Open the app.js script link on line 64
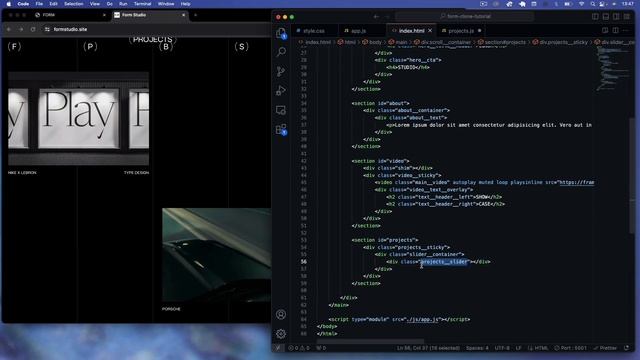This screenshot has width=640, height=360. (x=422, y=319)
